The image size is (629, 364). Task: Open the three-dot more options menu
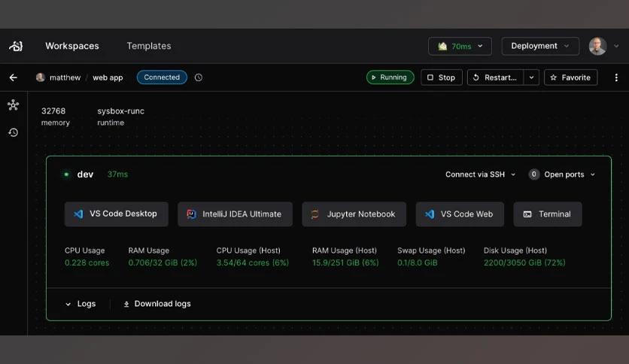pyautogui.click(x=616, y=77)
